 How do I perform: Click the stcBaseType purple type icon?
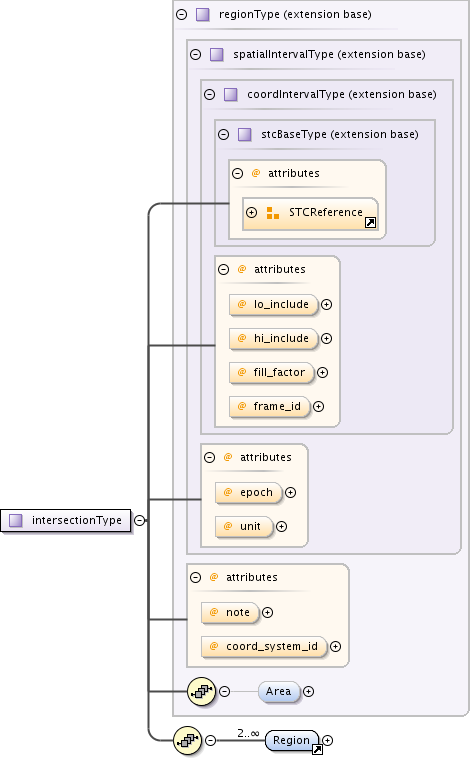245,134
